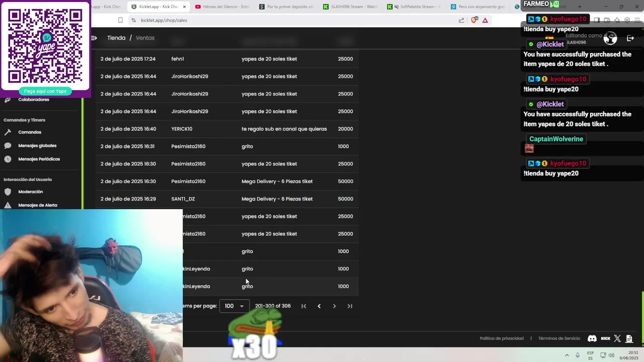Open the items per page dropdown showing 100

[234, 306]
